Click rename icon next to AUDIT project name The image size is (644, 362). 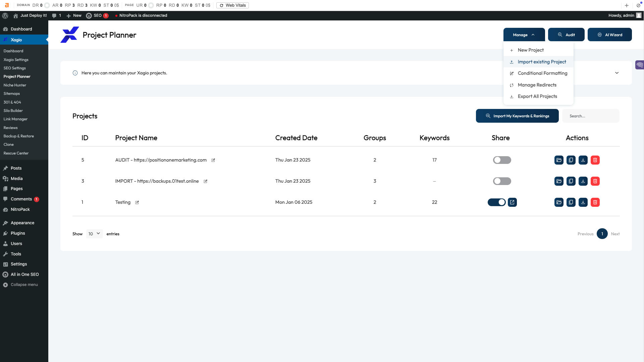click(213, 160)
